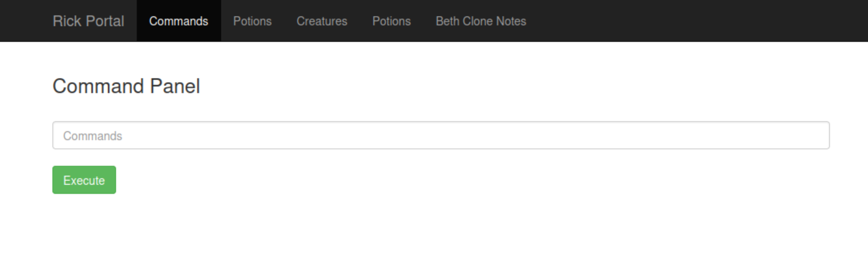This screenshot has width=868, height=260.
Task: Return home via Rick Portal logo text
Action: (88, 21)
